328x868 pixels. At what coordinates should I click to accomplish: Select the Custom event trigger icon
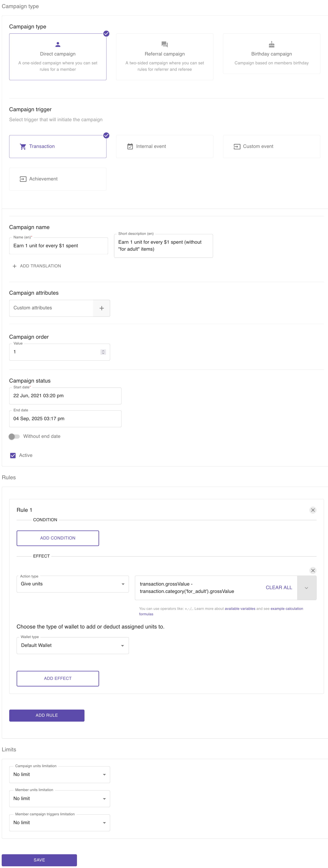(x=237, y=147)
